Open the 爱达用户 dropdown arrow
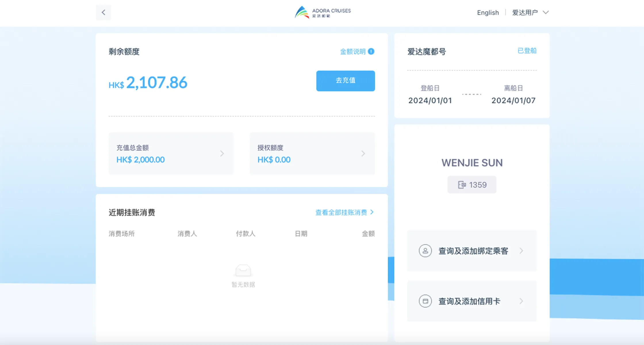 click(546, 12)
